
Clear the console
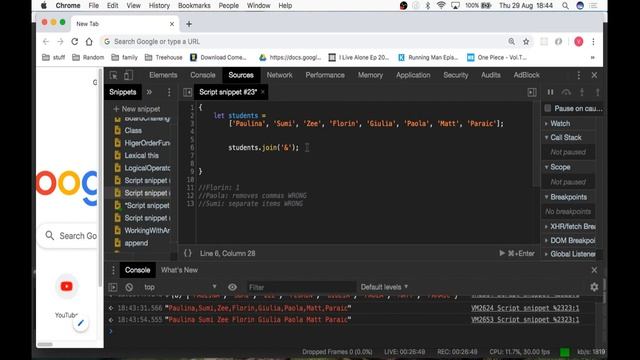(x=129, y=287)
